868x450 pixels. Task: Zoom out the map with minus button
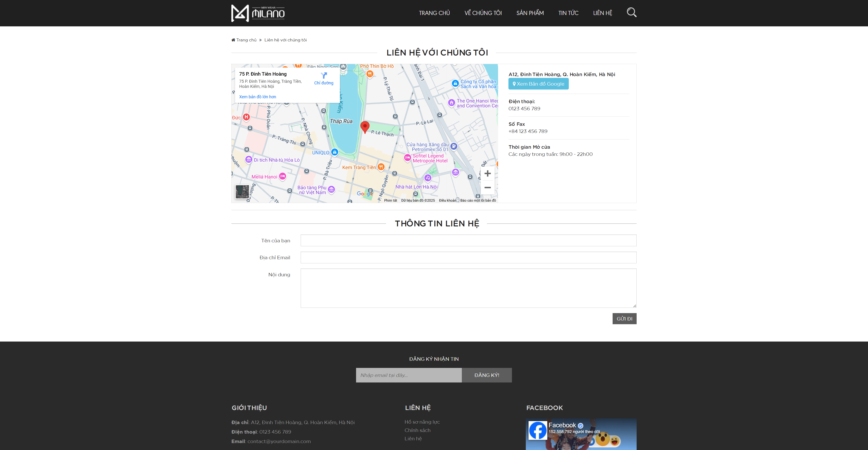click(487, 188)
